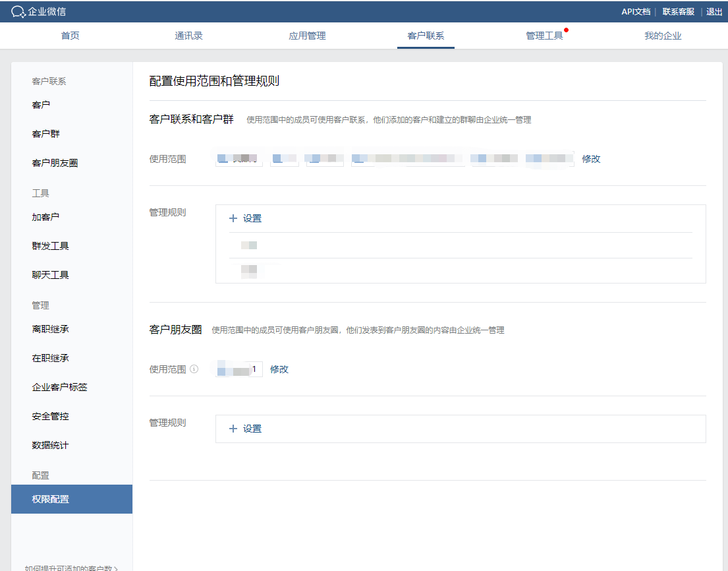Expand 如何提升可添加的客户数 help link
The width and height of the screenshot is (728, 571).
[71, 567]
